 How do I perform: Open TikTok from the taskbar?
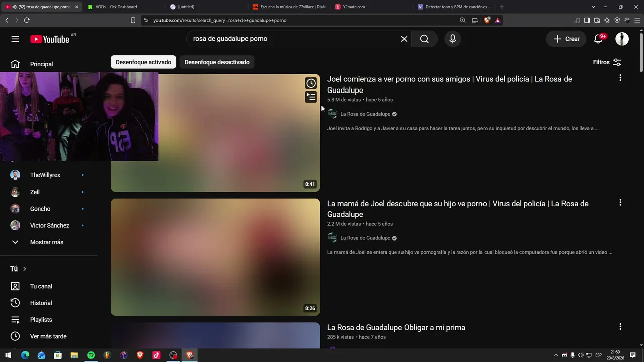(156, 355)
